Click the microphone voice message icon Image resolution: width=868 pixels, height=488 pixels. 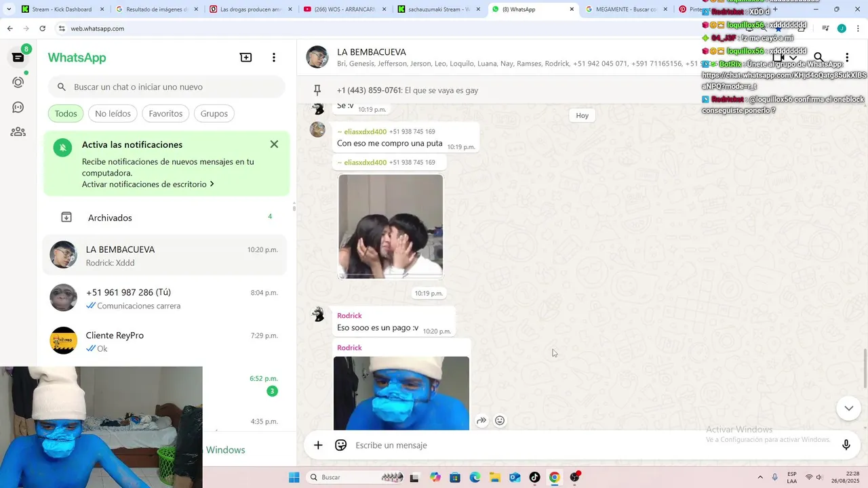[x=846, y=445]
